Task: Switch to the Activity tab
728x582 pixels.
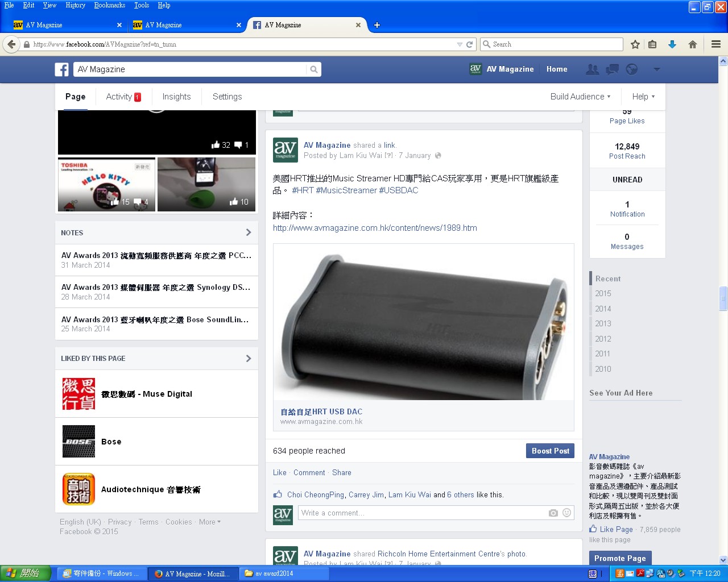Action: click(123, 97)
